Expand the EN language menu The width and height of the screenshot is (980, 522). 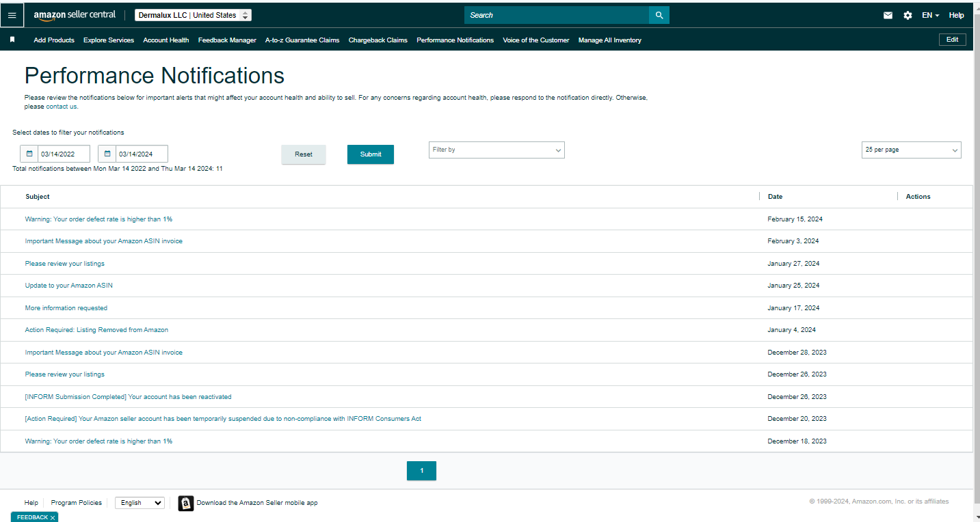[x=930, y=15]
